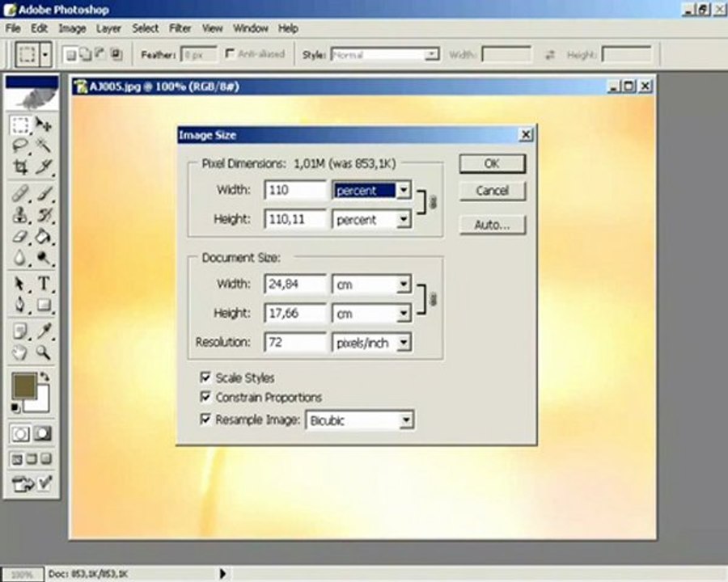
Task: Switch to Standard editing mode
Action: (x=20, y=434)
